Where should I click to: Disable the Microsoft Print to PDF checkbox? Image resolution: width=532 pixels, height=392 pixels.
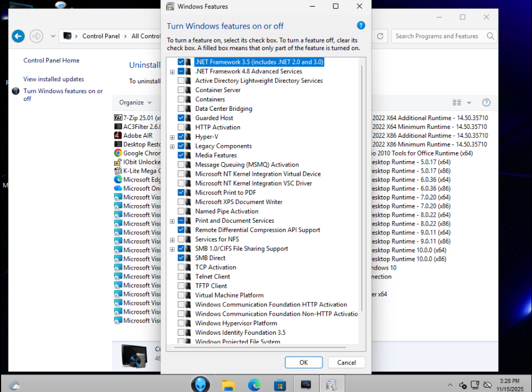(181, 193)
